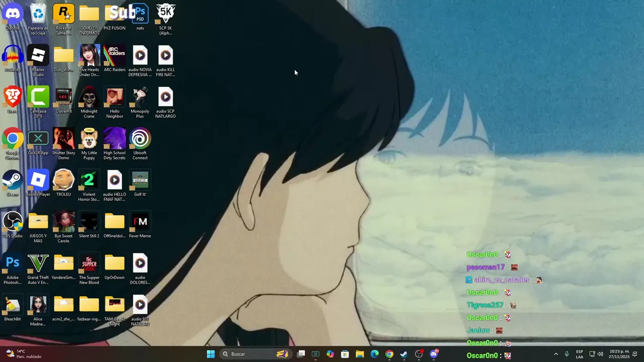Image resolution: width=644 pixels, height=362 pixels.
Task: Select the Adobe Photoshop desktop icon
Action: tap(13, 269)
